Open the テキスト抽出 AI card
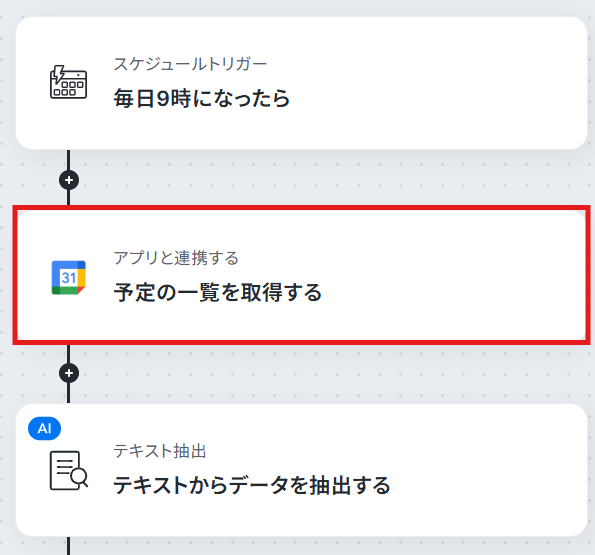The image size is (595, 555). pyautogui.click(x=301, y=470)
